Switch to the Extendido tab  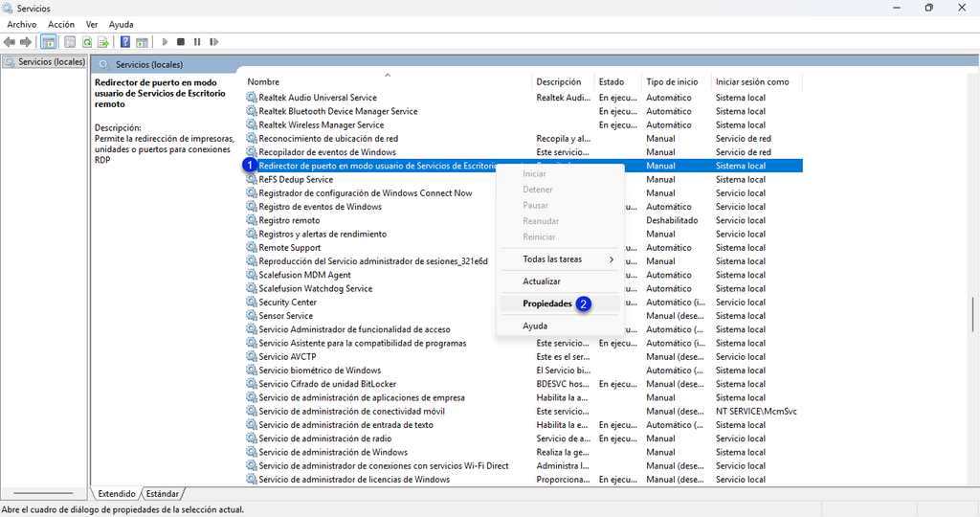pyautogui.click(x=116, y=494)
